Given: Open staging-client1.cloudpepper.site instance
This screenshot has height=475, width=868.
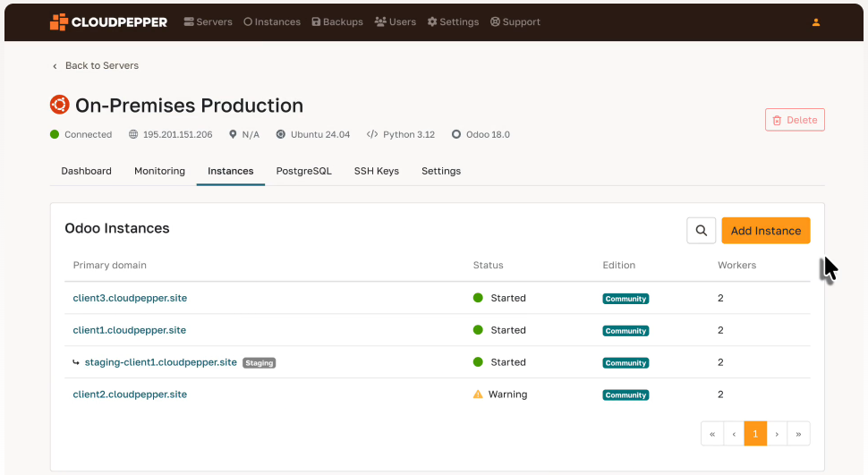Looking at the screenshot, I should coord(160,362).
